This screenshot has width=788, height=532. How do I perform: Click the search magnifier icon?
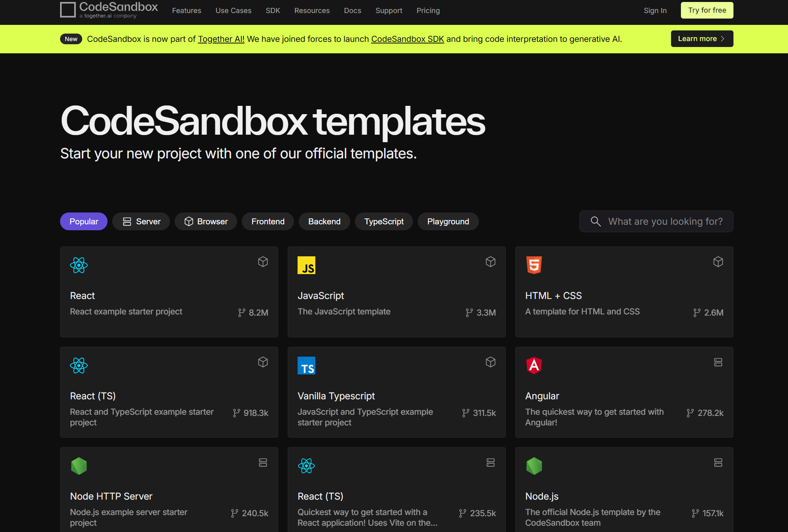pyautogui.click(x=596, y=222)
